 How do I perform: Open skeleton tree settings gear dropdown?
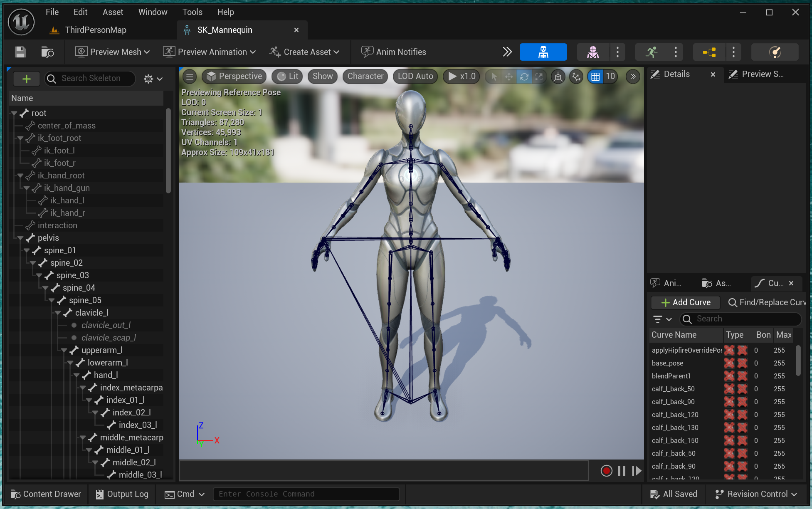[x=153, y=79]
